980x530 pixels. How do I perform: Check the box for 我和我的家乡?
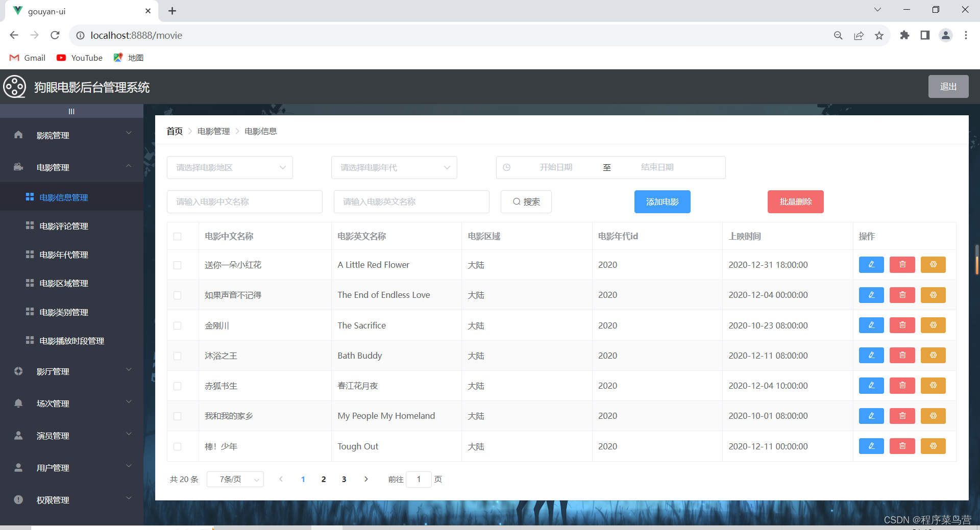pyautogui.click(x=178, y=416)
